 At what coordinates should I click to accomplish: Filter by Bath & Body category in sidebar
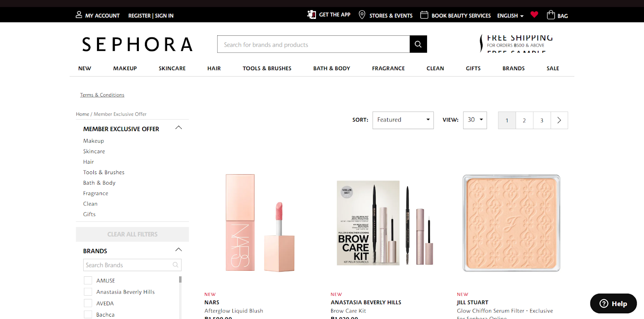pos(99,183)
